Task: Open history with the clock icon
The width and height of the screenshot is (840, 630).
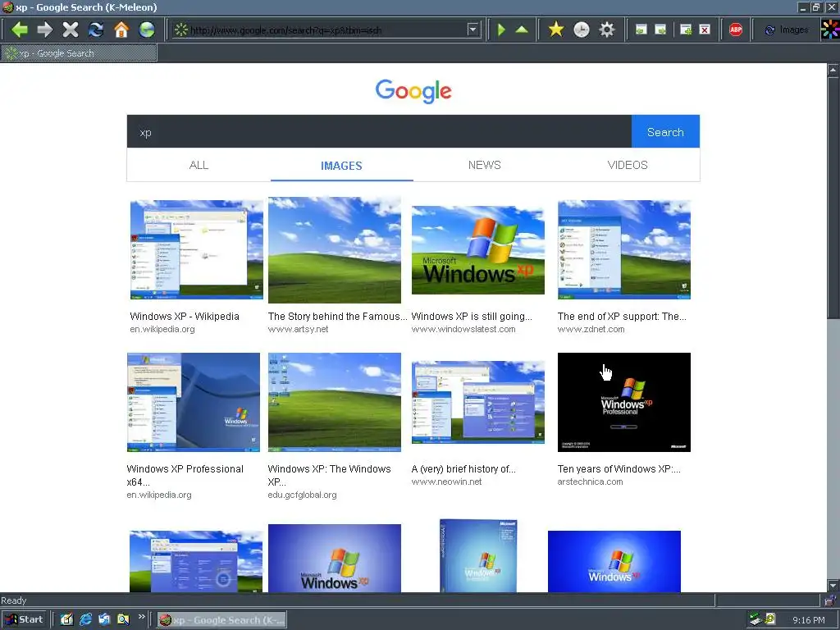Action: point(582,30)
